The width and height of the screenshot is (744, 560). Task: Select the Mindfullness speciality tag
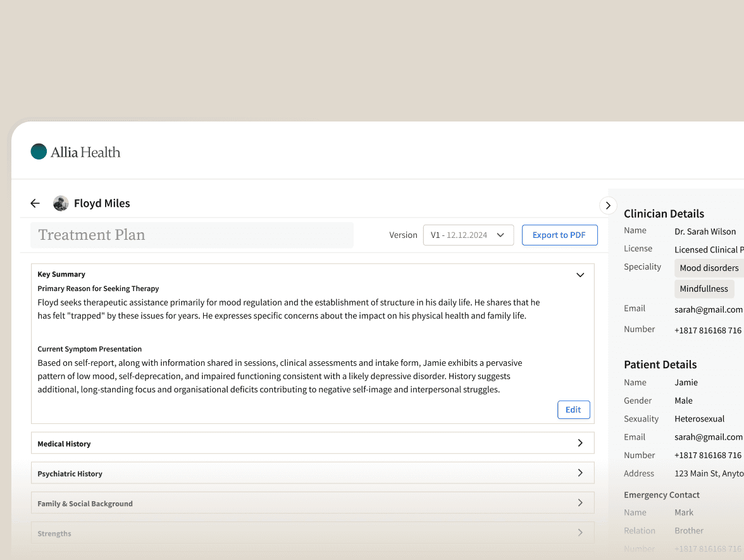tap(704, 289)
